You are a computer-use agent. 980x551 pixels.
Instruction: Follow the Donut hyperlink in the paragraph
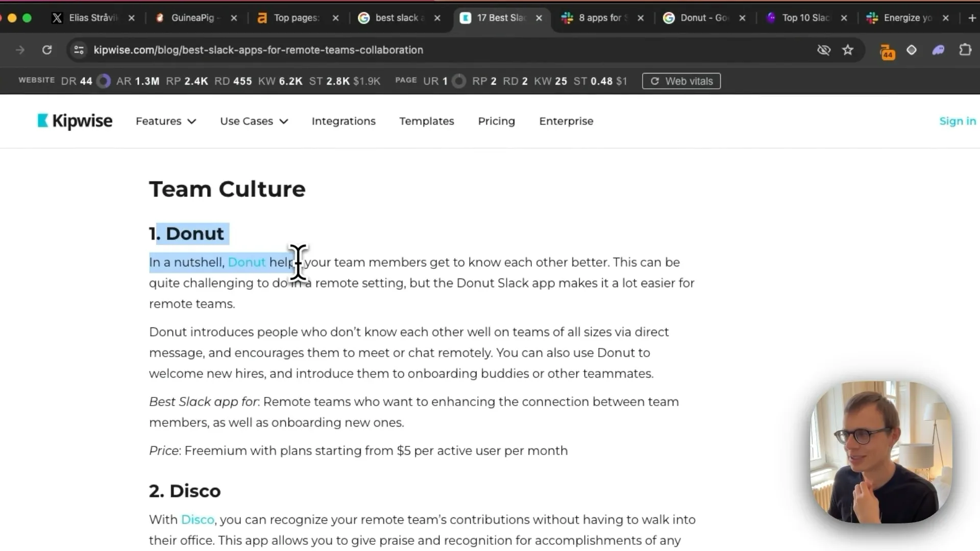point(247,262)
